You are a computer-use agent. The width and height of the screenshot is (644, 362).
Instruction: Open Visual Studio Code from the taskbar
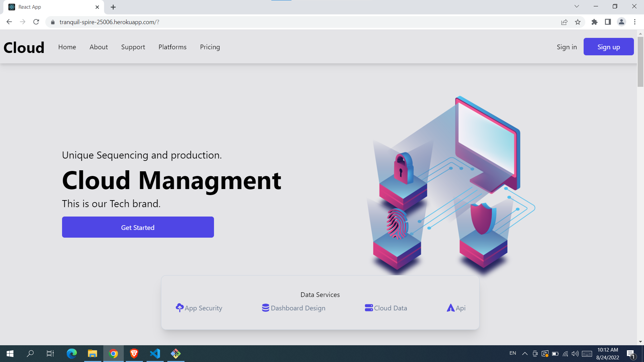coord(155,353)
